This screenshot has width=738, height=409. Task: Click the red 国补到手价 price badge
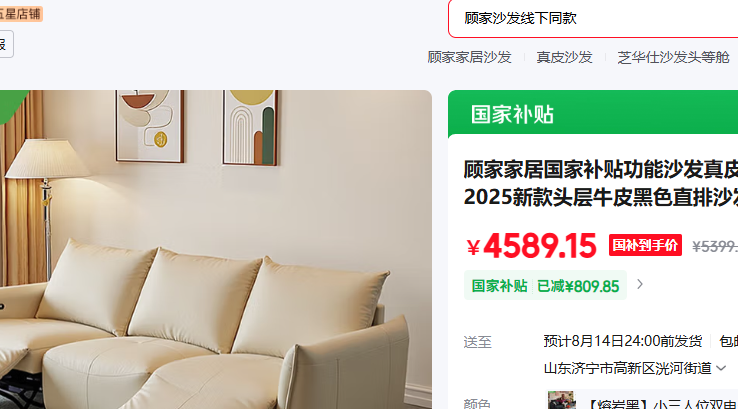coord(645,245)
